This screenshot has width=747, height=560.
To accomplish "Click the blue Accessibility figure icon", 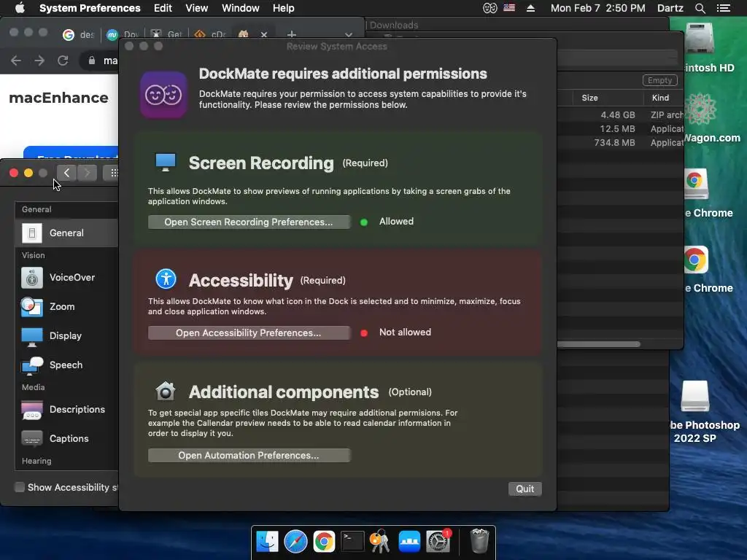I will click(x=166, y=279).
